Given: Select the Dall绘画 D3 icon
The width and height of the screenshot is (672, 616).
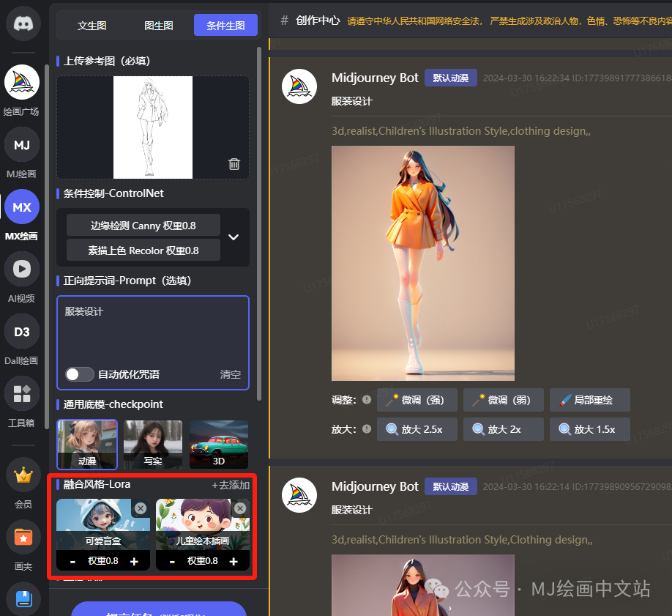Looking at the screenshot, I should (x=22, y=331).
